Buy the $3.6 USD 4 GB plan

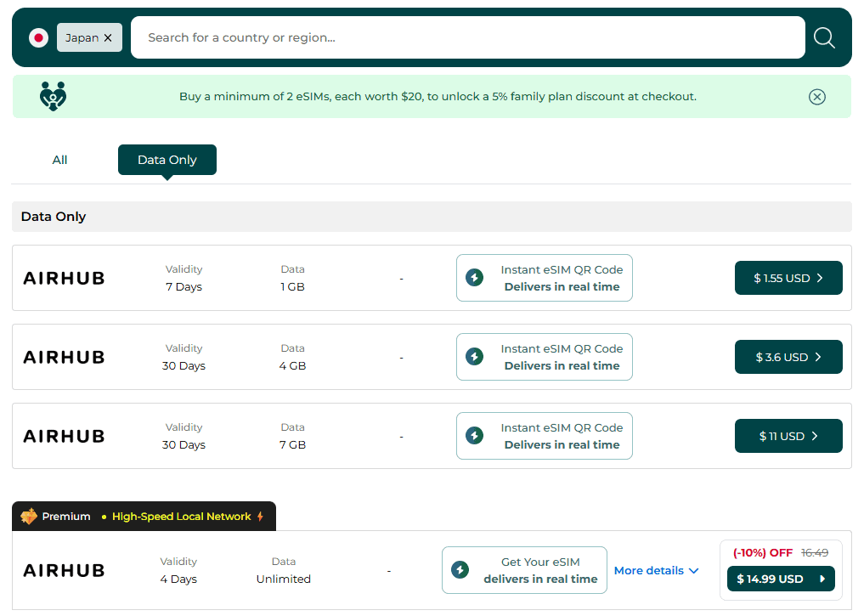788,357
